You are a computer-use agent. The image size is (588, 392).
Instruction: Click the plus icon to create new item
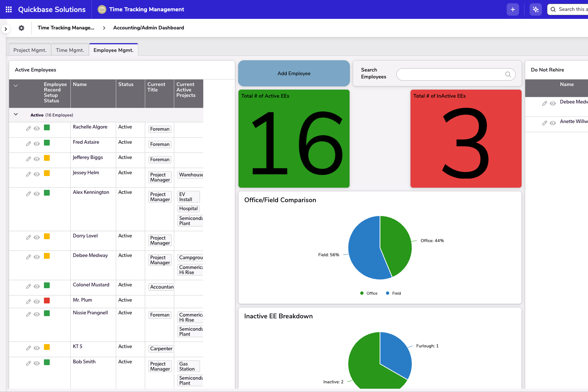coord(513,9)
